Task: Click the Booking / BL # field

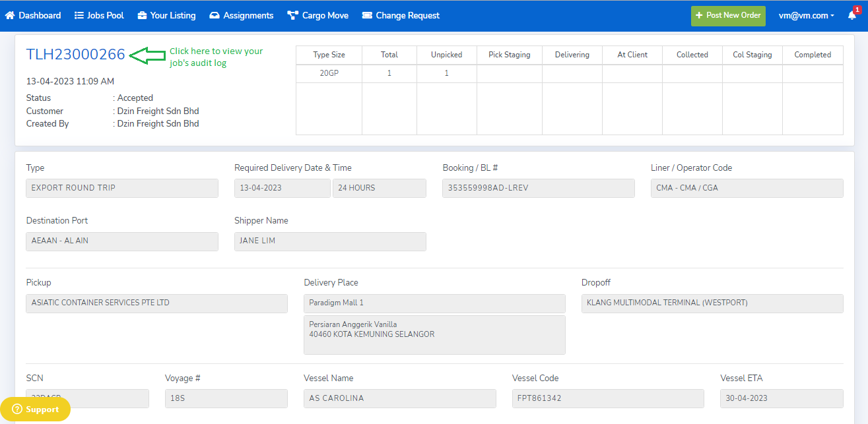Action: (539, 188)
